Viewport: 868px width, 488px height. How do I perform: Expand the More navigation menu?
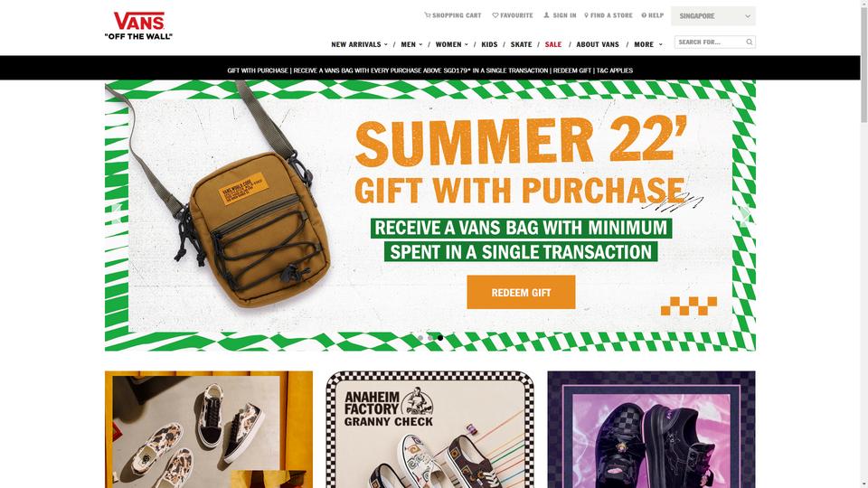648,44
